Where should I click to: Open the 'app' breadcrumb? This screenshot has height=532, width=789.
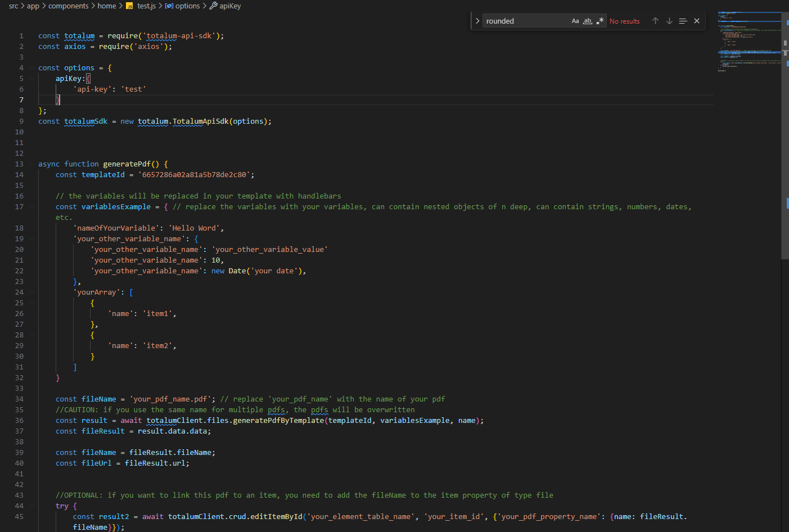tap(33, 6)
